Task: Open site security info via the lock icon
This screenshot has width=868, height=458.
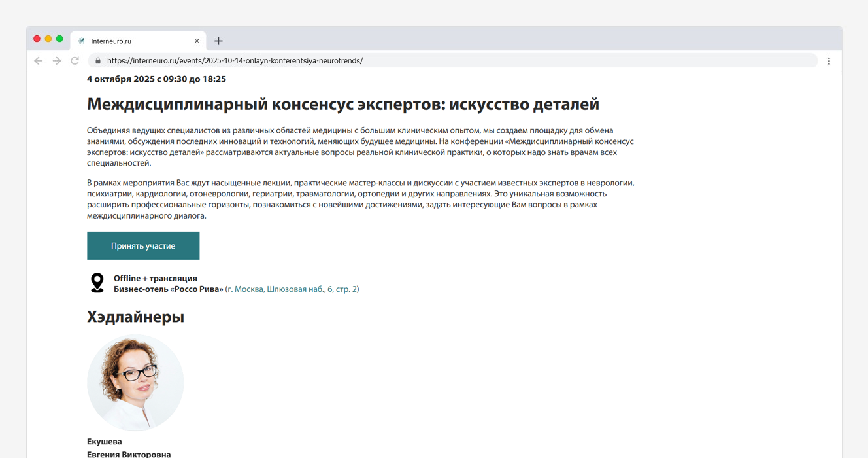Action: coord(98,60)
